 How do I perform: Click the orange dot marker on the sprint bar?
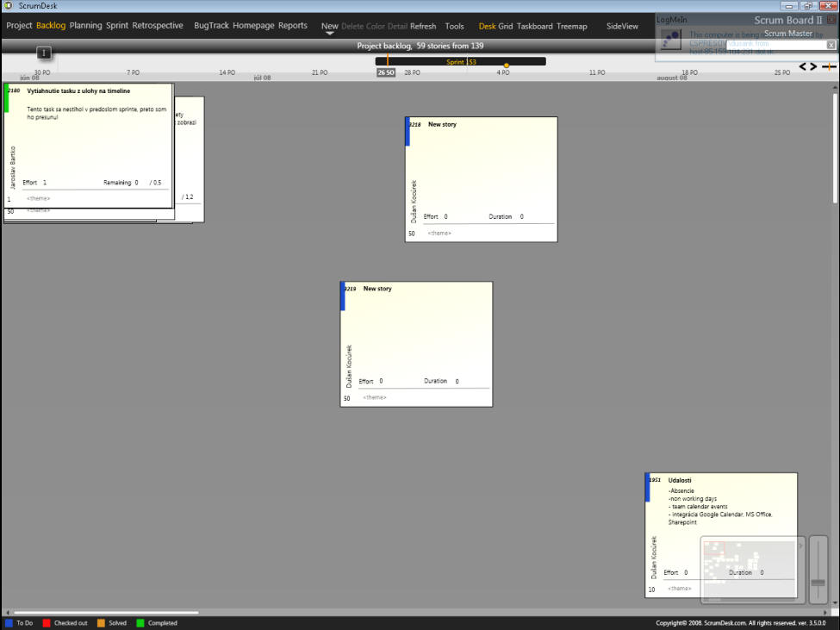(507, 65)
